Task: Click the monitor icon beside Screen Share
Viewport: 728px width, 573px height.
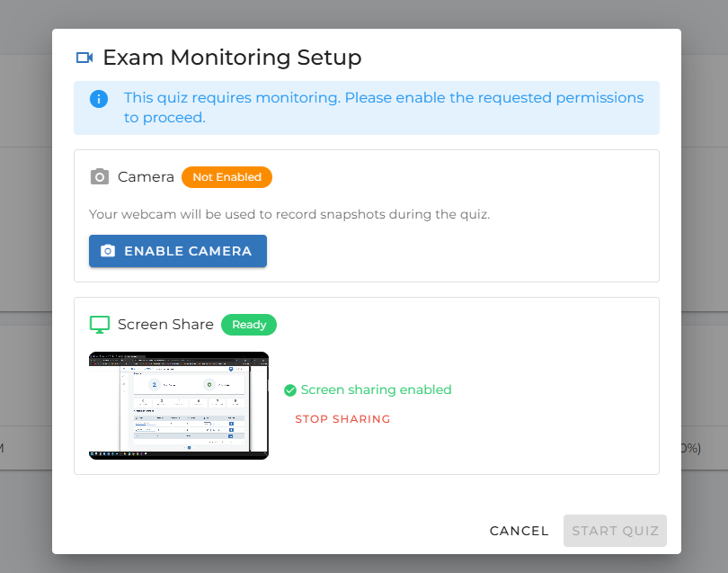Action: click(100, 324)
